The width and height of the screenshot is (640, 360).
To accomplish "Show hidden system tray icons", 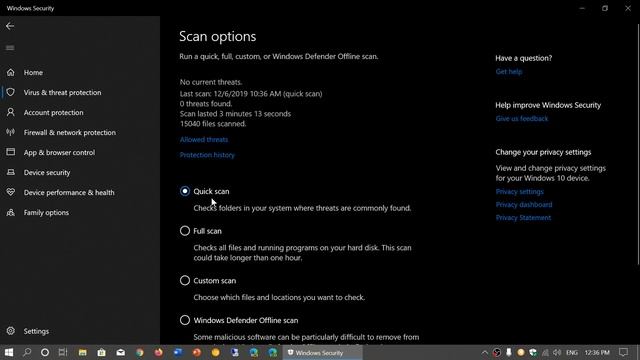I will (x=484, y=352).
